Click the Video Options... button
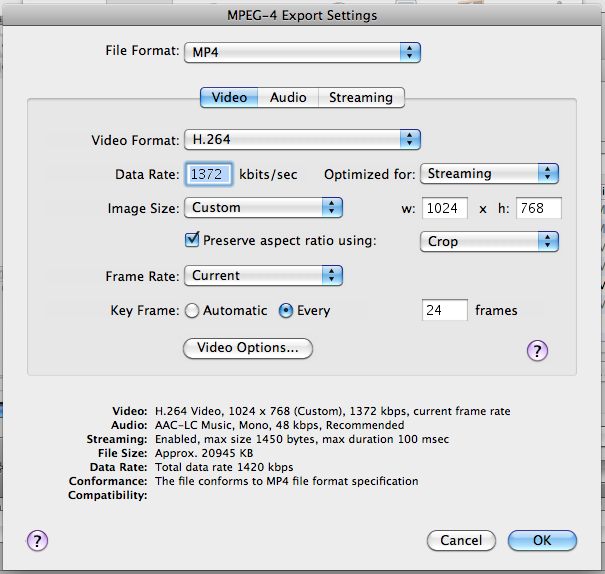Screen dimensions: 605x574 click(x=248, y=348)
